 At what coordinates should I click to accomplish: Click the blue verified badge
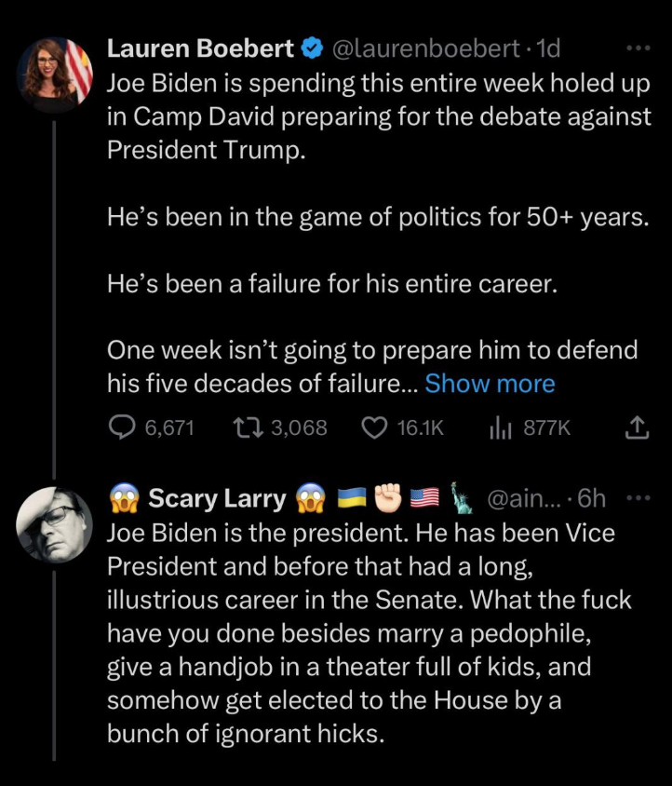(x=314, y=48)
